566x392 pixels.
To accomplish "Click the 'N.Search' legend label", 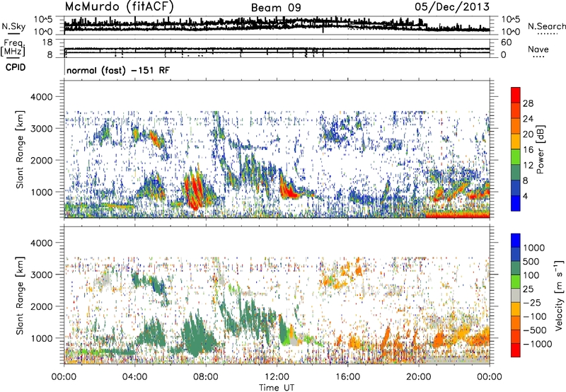I will click(x=546, y=26).
